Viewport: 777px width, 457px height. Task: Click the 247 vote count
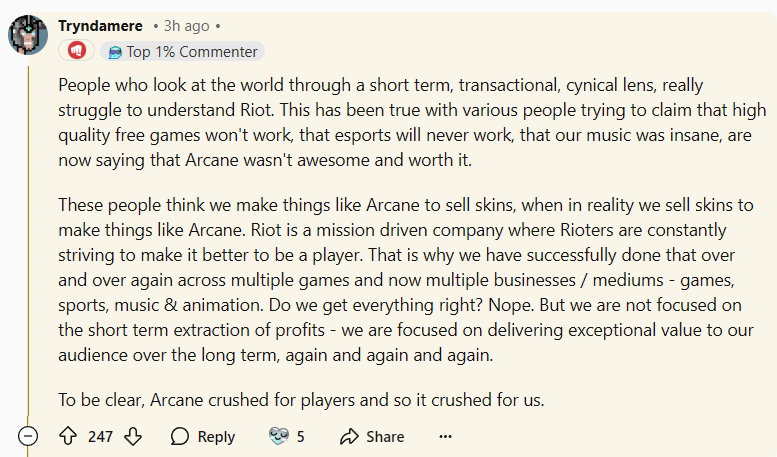pos(100,437)
